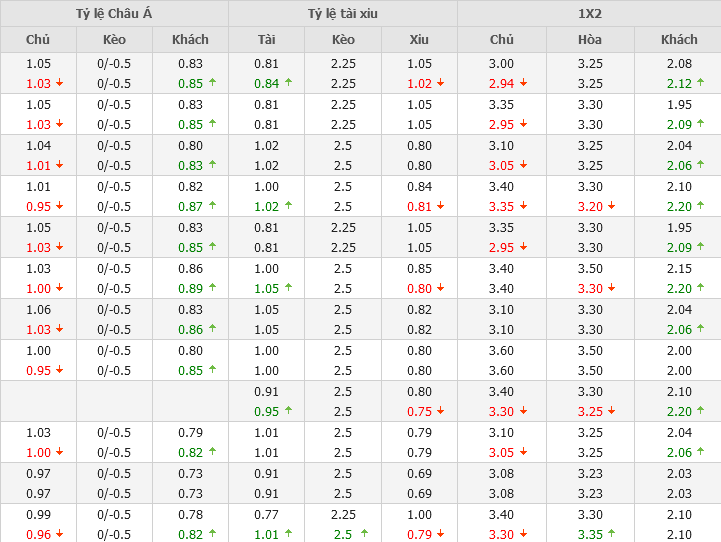This screenshot has height=542, width=721.
Task: Switch to the Tỷ lệ tài xiu header
Action: coord(343,13)
